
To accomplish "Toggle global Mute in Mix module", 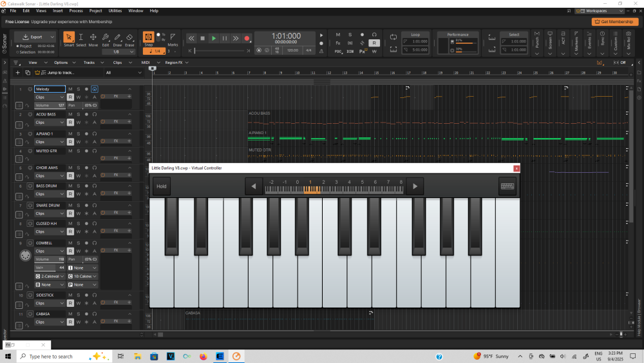I will pos(338,35).
